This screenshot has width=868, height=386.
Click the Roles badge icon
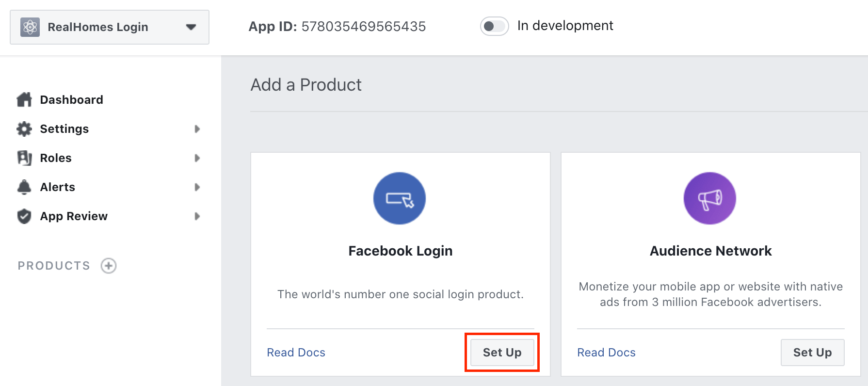pyautogui.click(x=24, y=158)
